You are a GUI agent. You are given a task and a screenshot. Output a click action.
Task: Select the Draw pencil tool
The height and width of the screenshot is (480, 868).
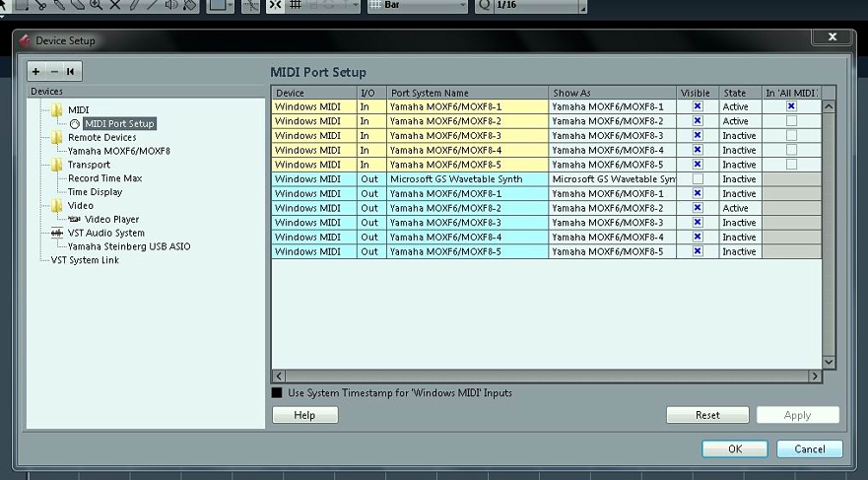133,5
